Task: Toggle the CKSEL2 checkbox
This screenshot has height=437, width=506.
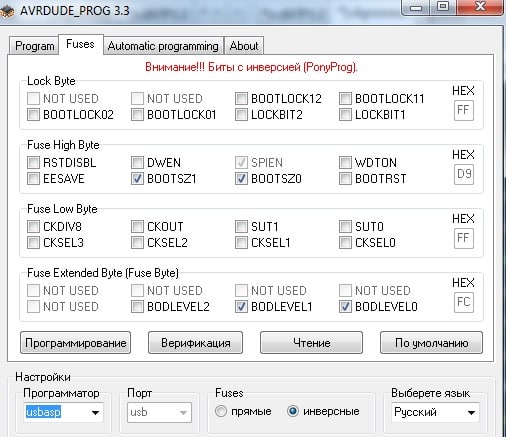Action: (137, 243)
